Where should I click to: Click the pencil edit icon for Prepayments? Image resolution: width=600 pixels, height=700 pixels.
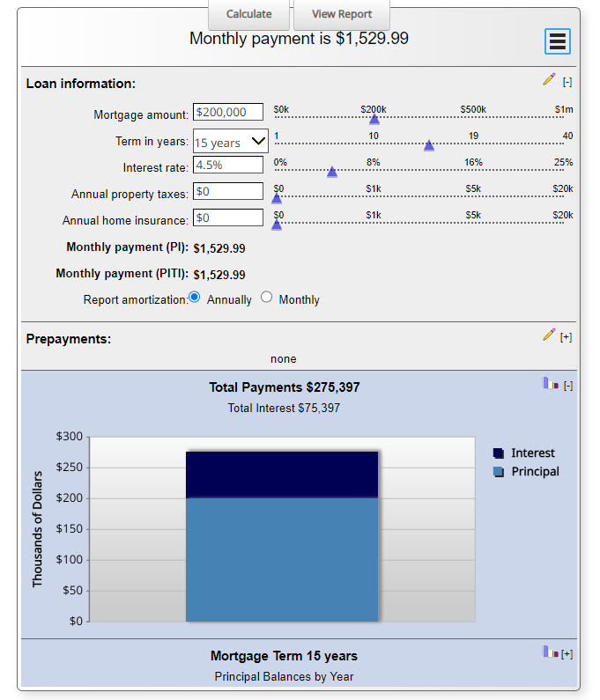pyautogui.click(x=549, y=335)
